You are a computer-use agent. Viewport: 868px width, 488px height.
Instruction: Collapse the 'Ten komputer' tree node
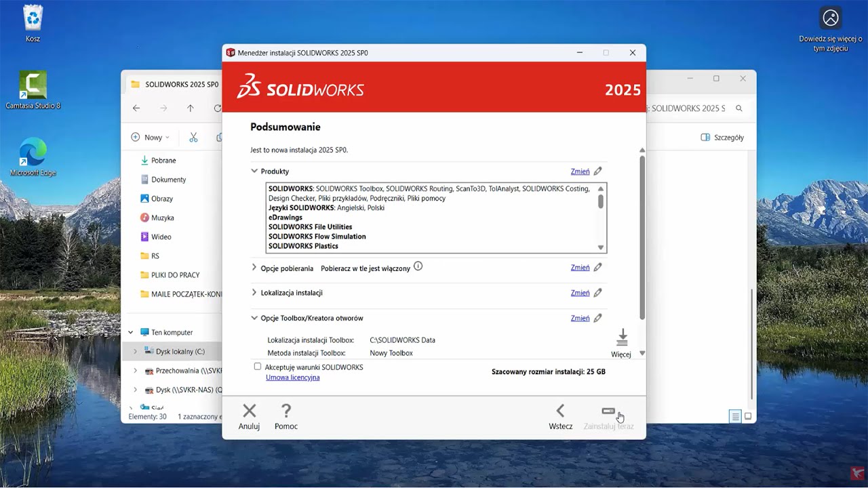point(131,332)
